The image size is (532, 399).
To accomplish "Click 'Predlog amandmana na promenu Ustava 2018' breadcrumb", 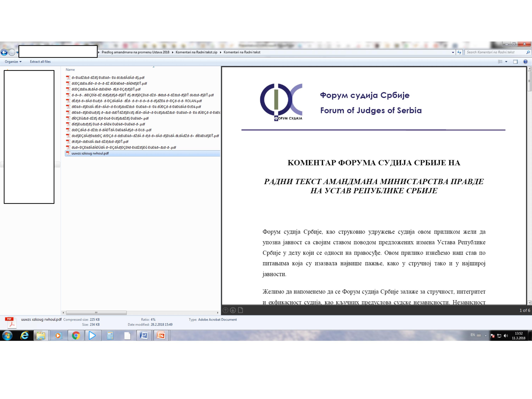I will point(135,52).
